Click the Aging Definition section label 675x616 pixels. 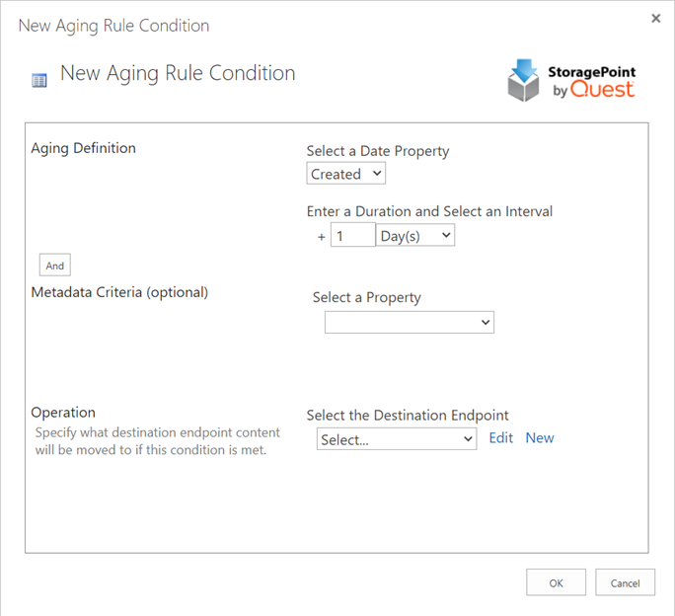coord(84,148)
